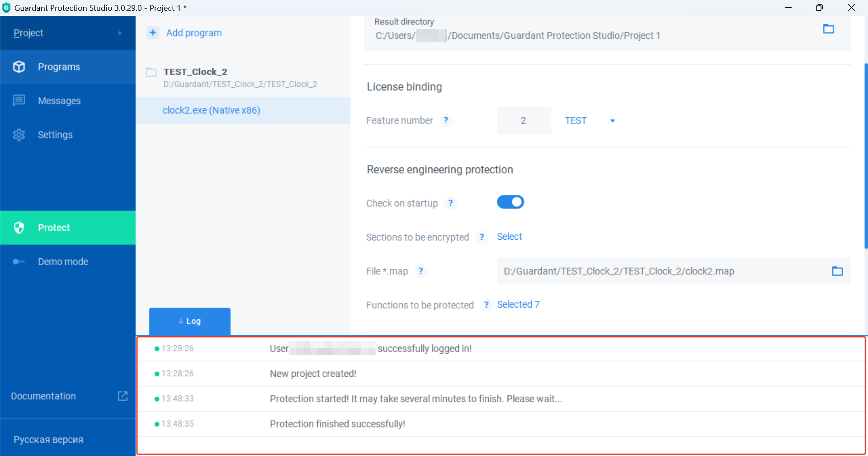Go to the Settings section

(55, 135)
